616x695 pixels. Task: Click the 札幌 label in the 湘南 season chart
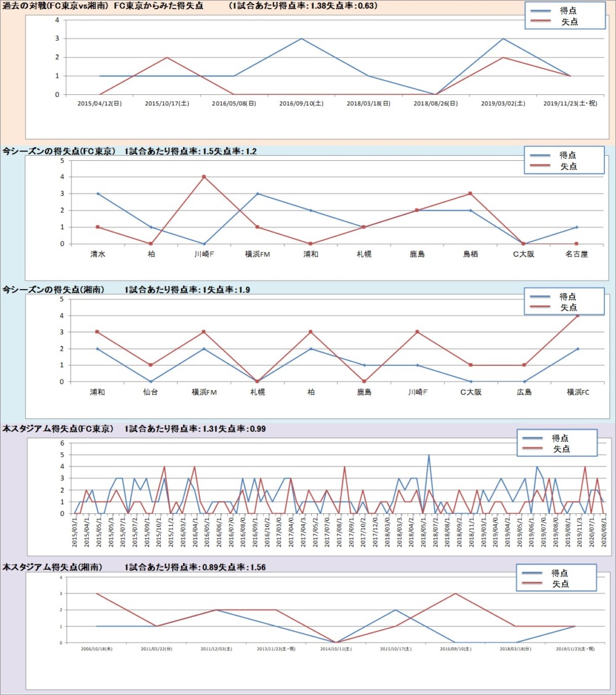(257, 392)
